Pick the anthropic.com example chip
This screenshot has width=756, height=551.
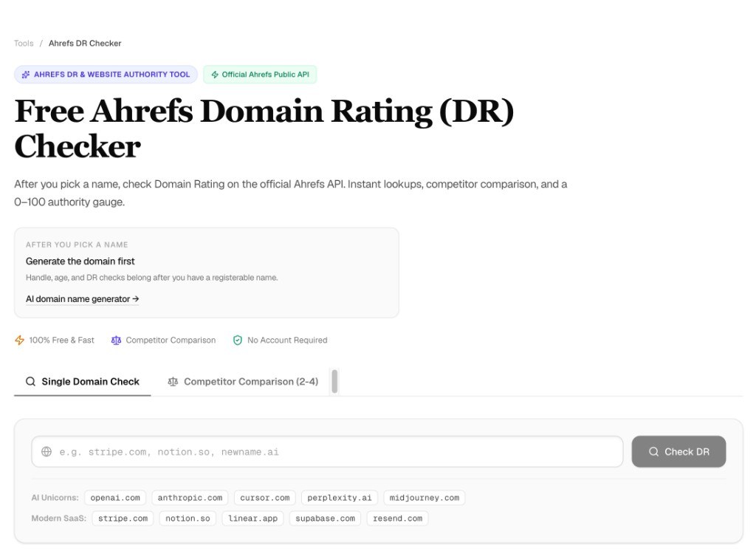(190, 498)
